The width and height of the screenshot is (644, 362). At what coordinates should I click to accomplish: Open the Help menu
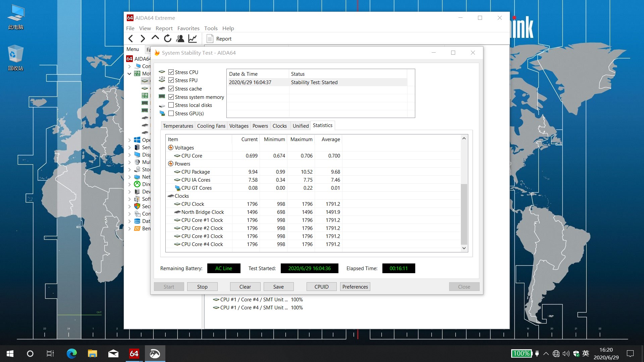coord(228,28)
